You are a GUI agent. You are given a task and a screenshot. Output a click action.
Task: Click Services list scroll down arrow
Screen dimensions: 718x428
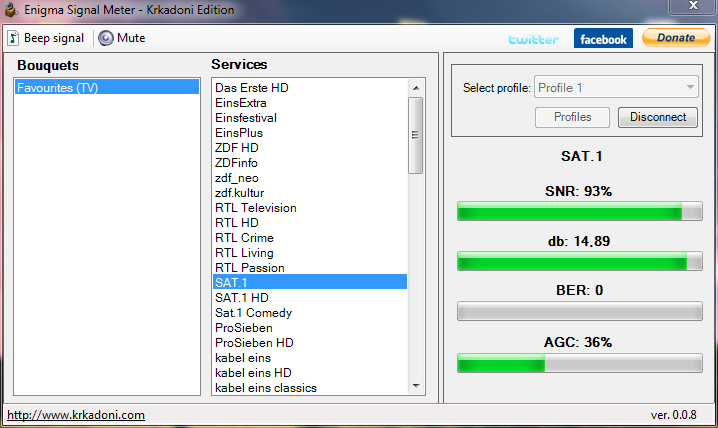[416, 386]
